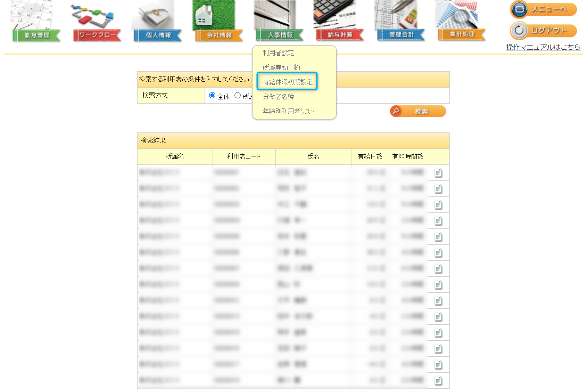
Task: Select 所属異動予約 menu entry
Action: point(281,67)
